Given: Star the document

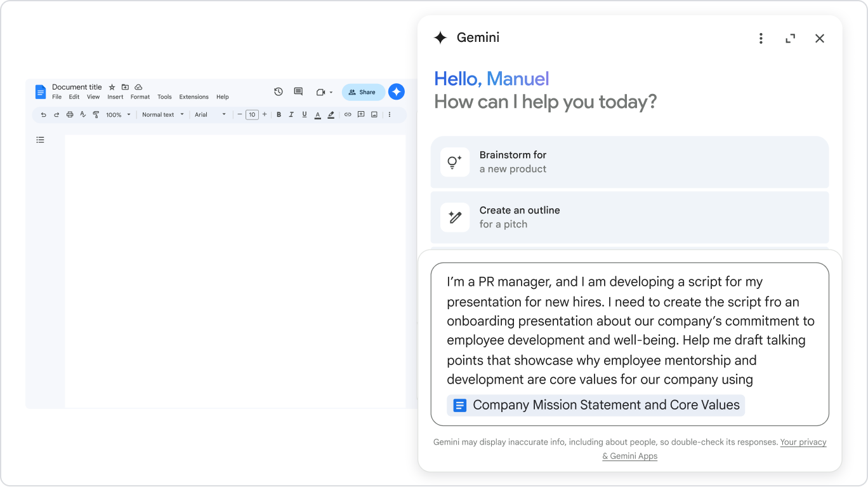Looking at the screenshot, I should click(112, 87).
